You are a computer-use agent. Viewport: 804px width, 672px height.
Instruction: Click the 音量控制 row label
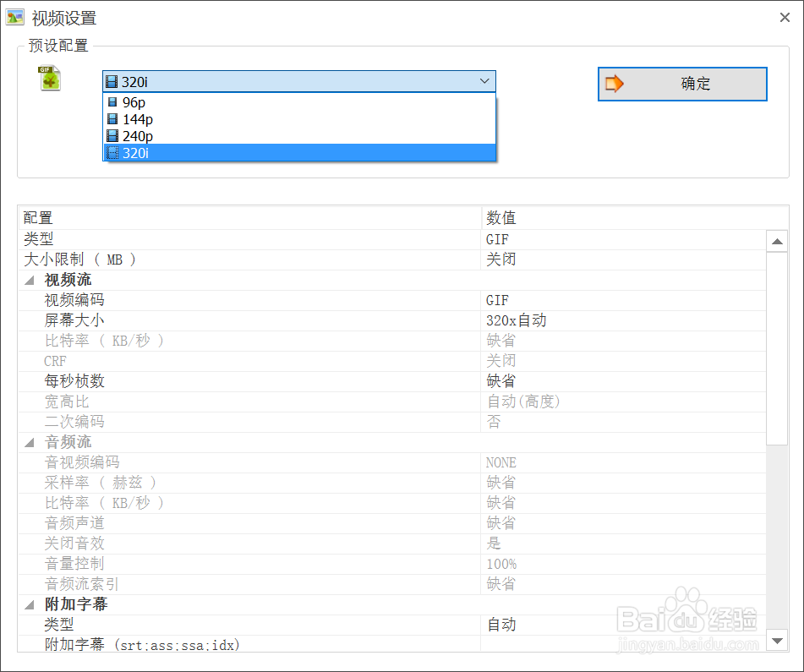click(x=74, y=564)
